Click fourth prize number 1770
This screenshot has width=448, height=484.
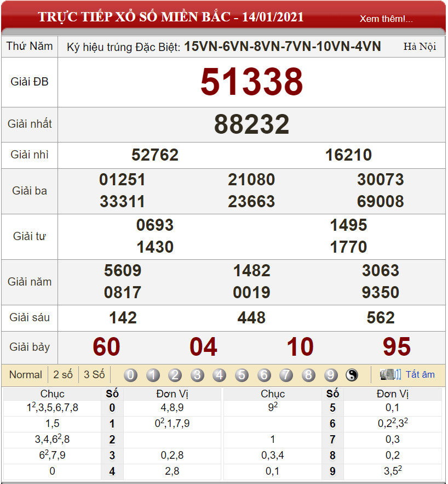click(348, 247)
